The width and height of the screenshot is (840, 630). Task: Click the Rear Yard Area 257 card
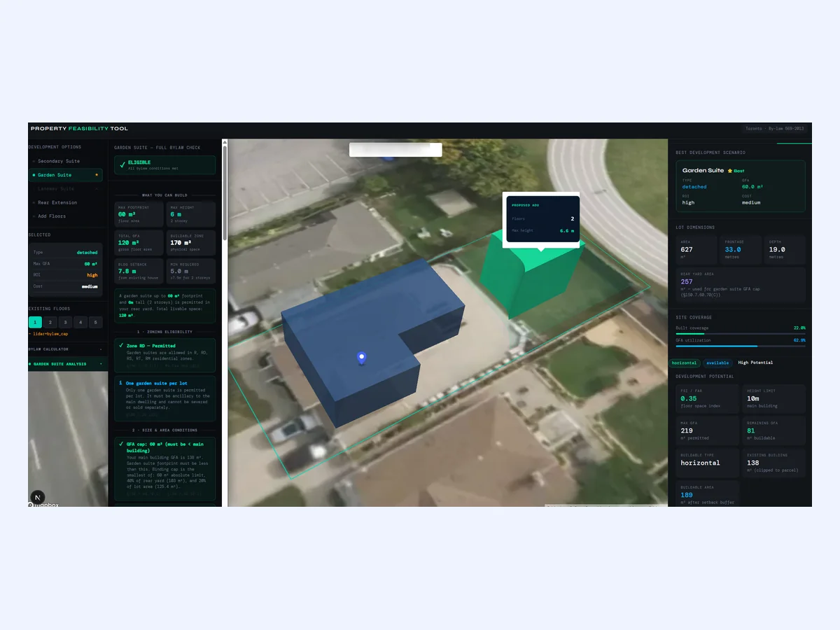(740, 284)
